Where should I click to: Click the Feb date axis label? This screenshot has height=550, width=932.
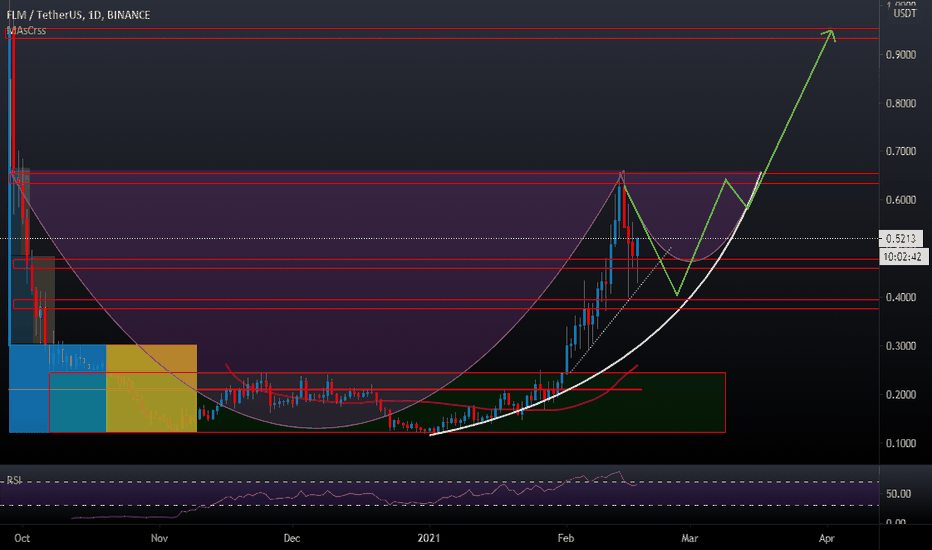[566, 538]
